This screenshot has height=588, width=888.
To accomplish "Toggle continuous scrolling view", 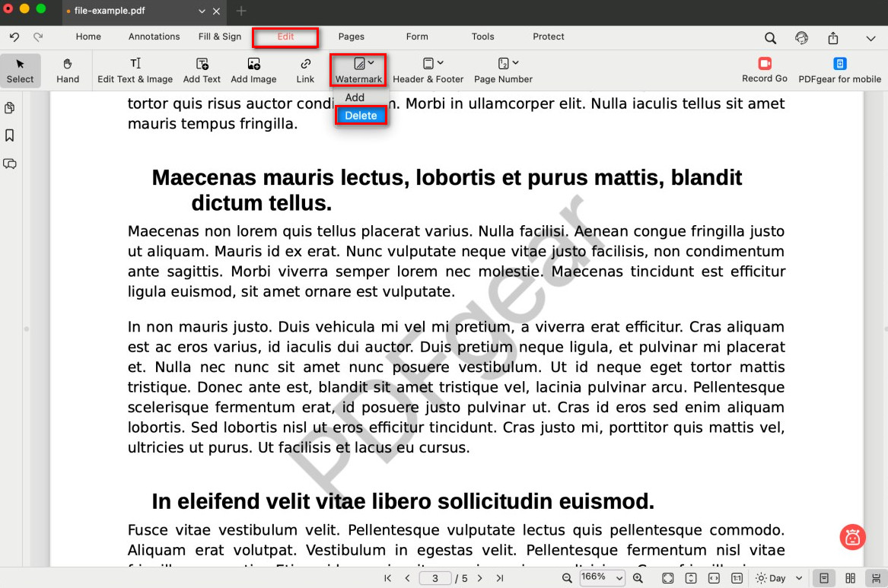I will pyautogui.click(x=876, y=578).
